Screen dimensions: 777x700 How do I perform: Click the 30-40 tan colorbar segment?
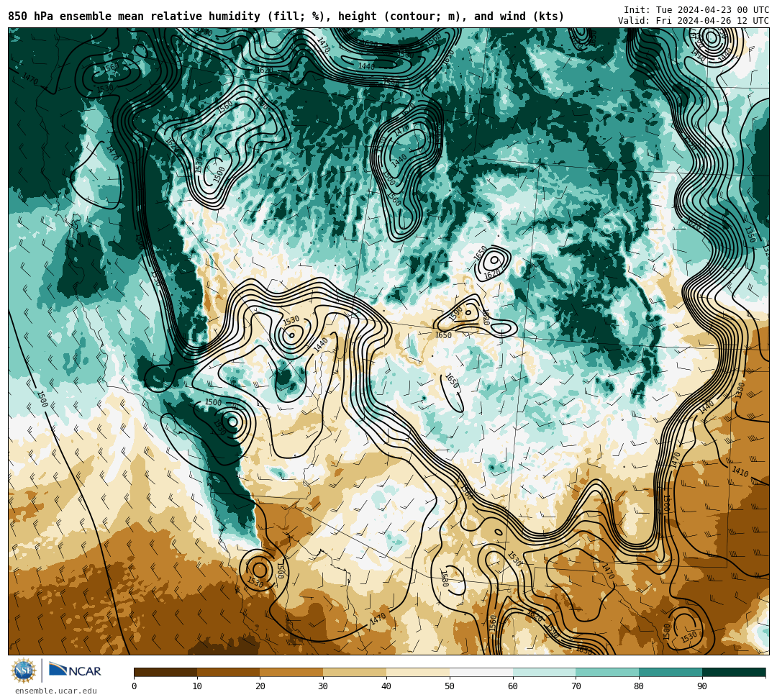355,672
